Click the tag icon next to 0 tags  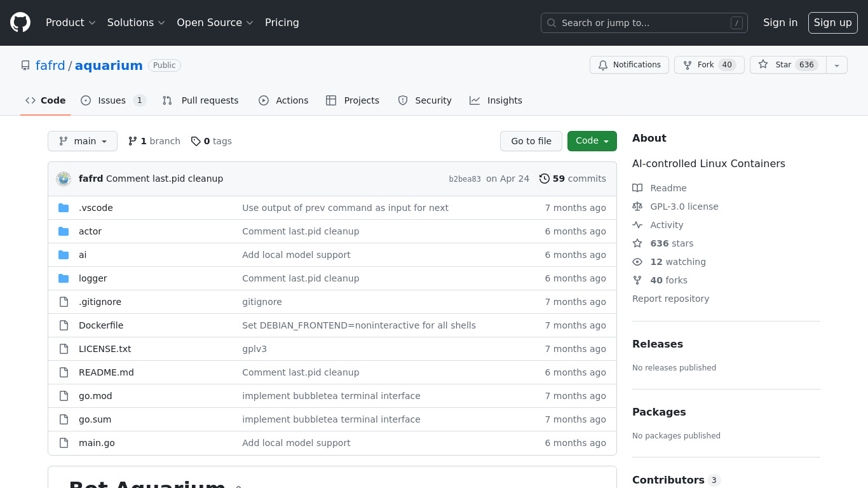coord(196,141)
